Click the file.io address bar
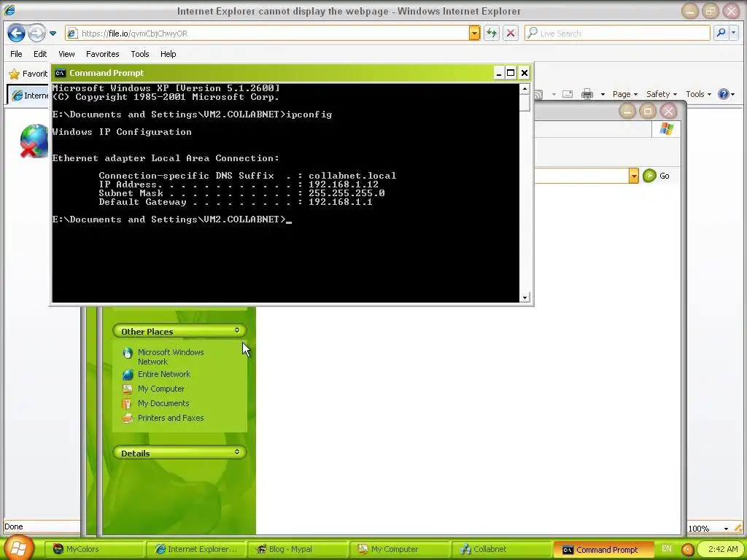Image resolution: width=747 pixels, height=560 pixels. tap(267, 34)
